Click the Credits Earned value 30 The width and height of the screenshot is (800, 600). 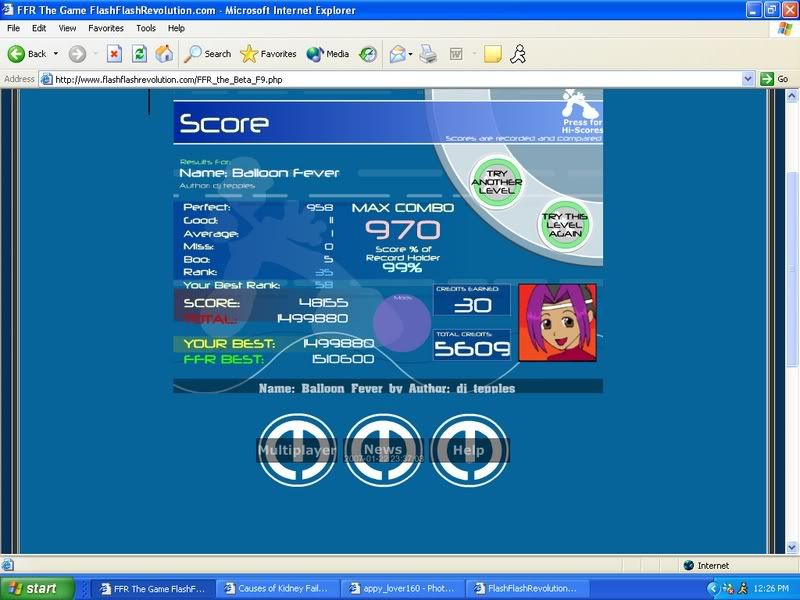pos(472,305)
